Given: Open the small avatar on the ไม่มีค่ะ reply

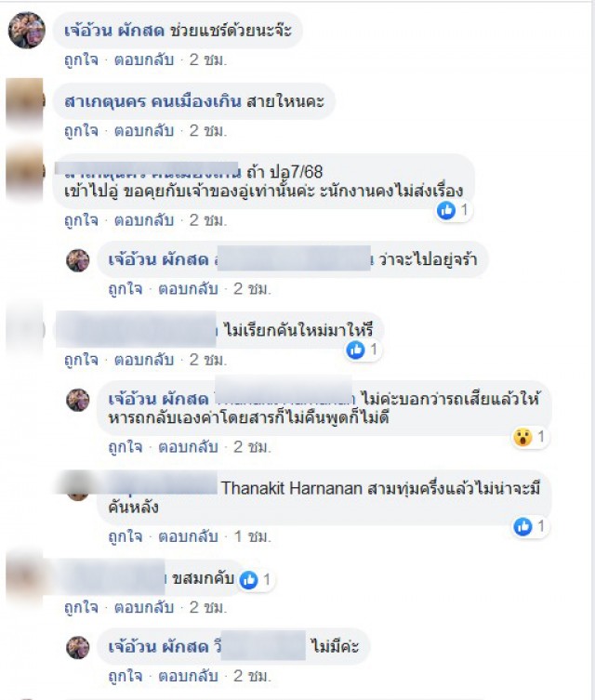Looking at the screenshot, I should [x=78, y=647].
